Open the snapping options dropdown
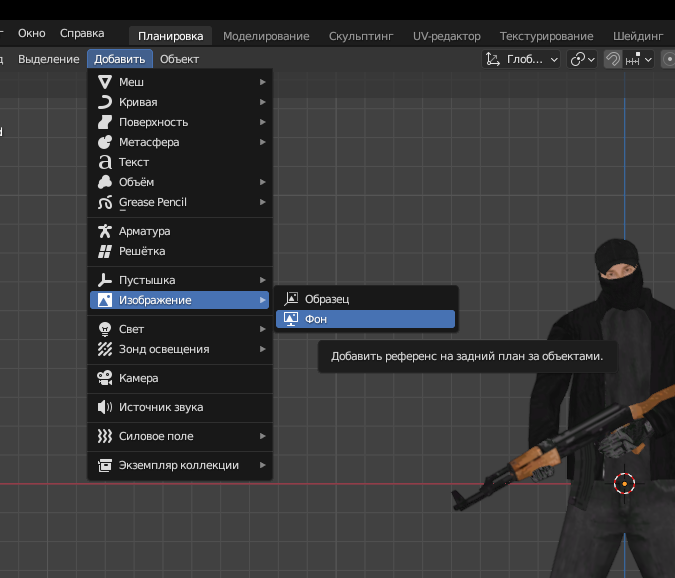This screenshot has width=675, height=578. click(x=639, y=59)
